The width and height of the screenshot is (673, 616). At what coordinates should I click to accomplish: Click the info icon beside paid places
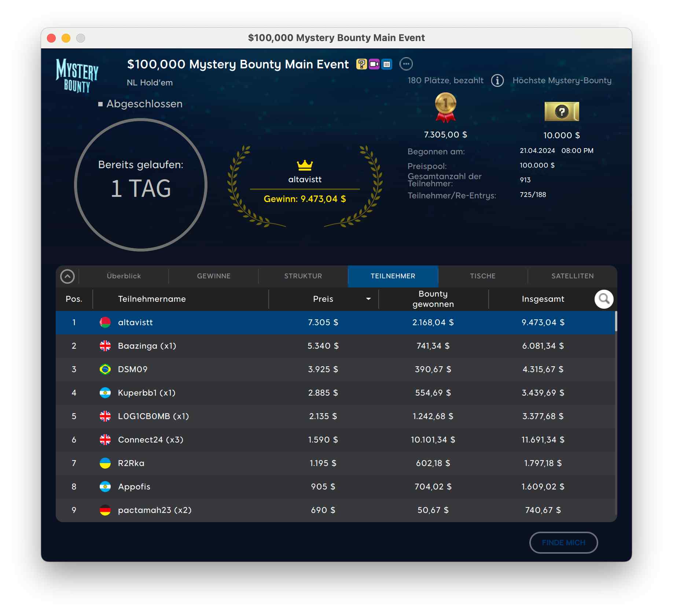497,80
